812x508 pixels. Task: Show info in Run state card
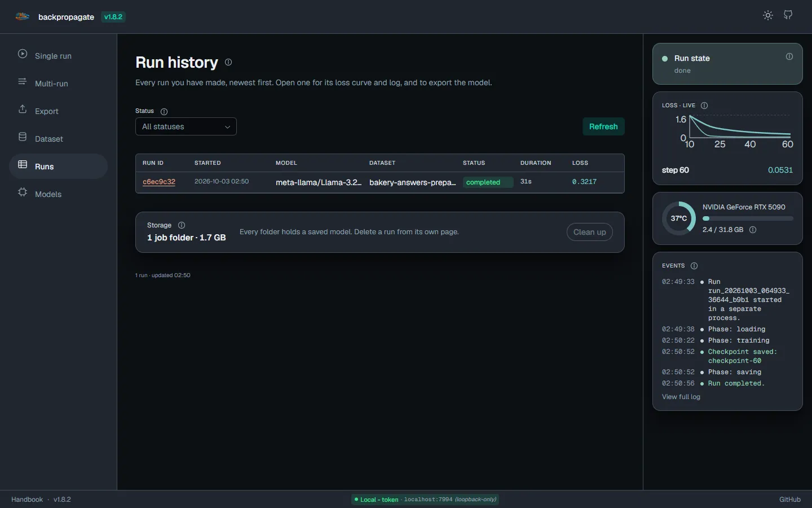pyautogui.click(x=789, y=56)
